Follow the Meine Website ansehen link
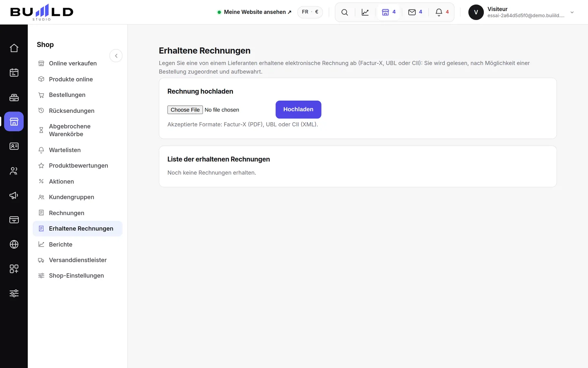The width and height of the screenshot is (588, 368). tap(254, 12)
